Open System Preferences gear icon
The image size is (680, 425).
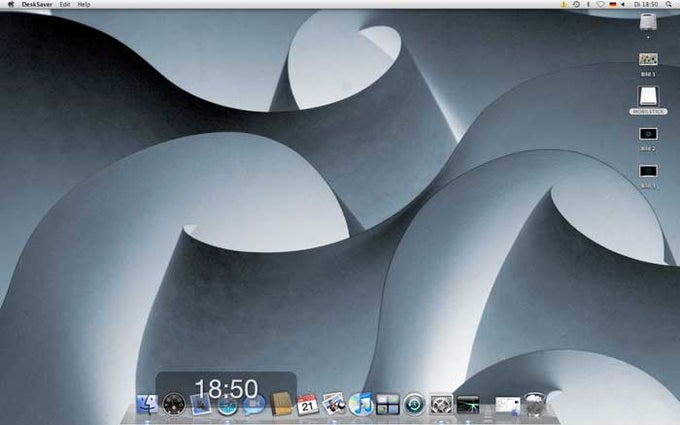[x=441, y=404]
